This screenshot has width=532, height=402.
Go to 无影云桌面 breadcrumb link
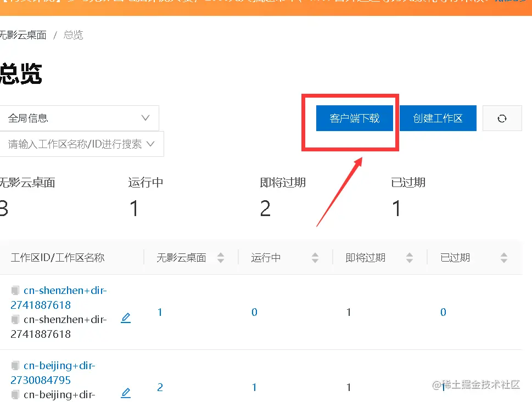click(x=23, y=35)
